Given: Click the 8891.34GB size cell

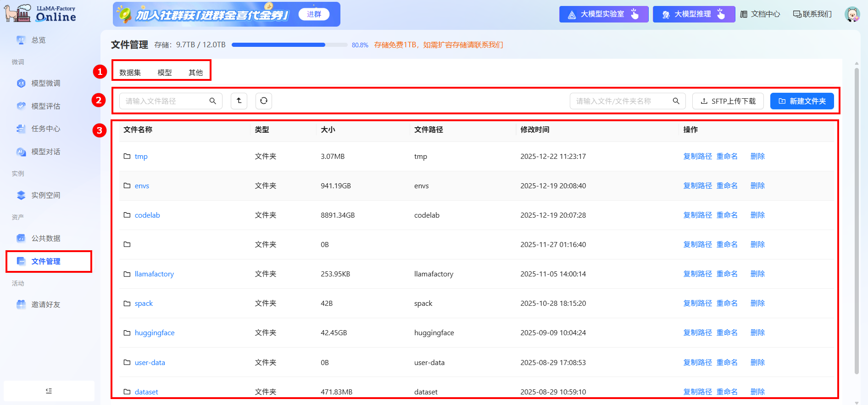Looking at the screenshot, I should (x=338, y=215).
